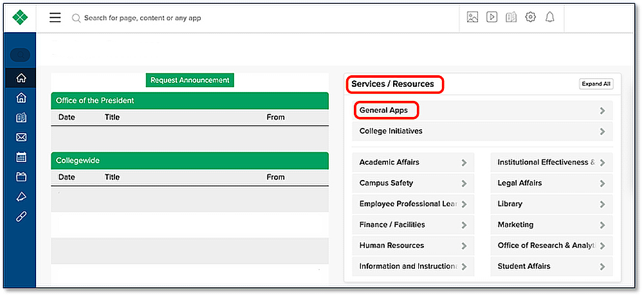Expand the General Apps section
The image size is (644, 297).
tap(482, 111)
